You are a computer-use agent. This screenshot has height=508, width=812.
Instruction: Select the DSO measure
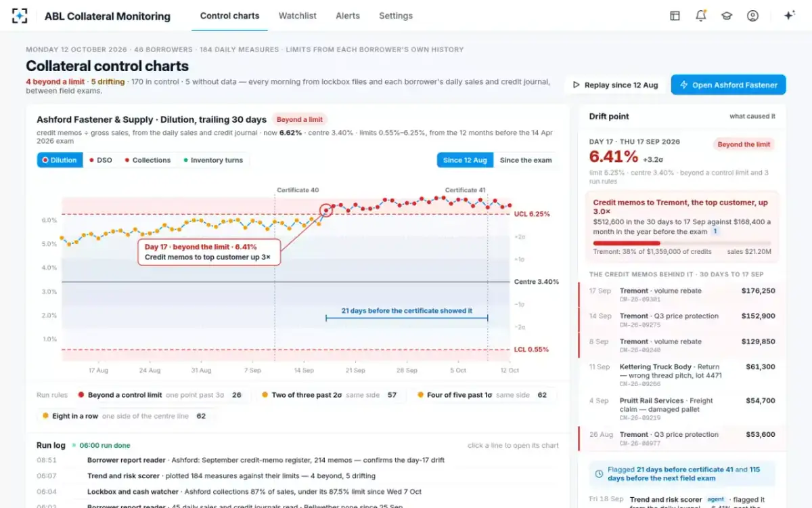click(x=100, y=161)
